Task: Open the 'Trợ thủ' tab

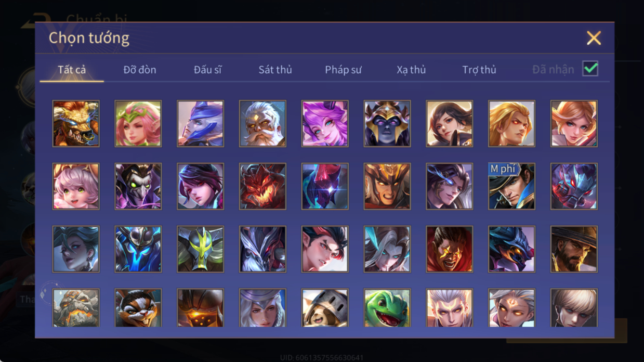Action: [x=479, y=70]
